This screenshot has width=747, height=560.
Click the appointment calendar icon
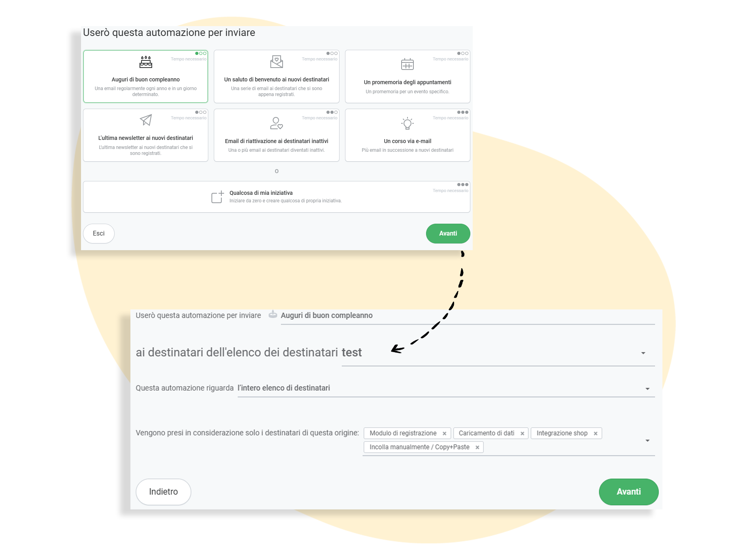(407, 64)
